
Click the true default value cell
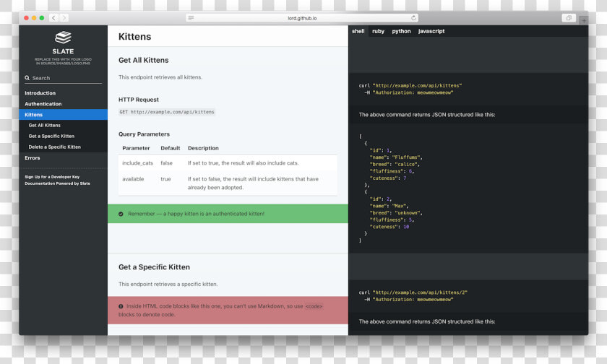(165, 179)
